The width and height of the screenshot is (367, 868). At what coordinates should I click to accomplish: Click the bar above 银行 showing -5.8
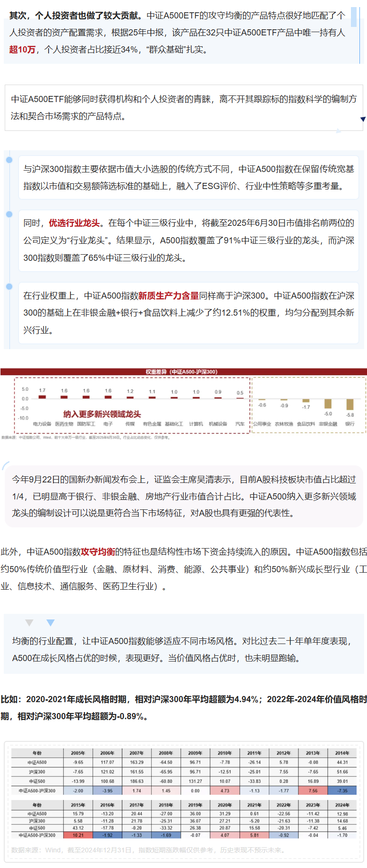coord(350,404)
